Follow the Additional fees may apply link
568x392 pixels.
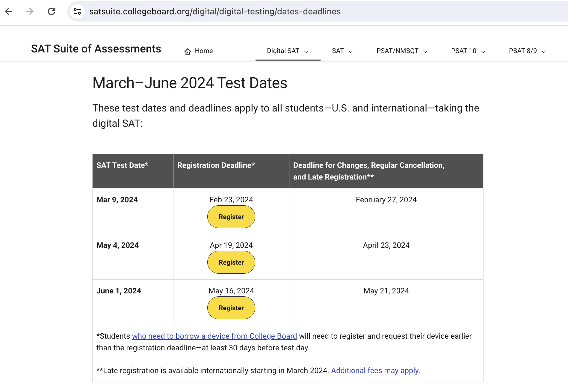point(376,371)
